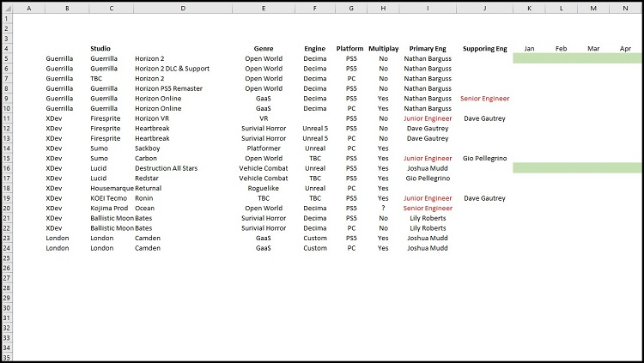644x363 pixels.
Task: Click the row 4 header
Action: (8, 49)
